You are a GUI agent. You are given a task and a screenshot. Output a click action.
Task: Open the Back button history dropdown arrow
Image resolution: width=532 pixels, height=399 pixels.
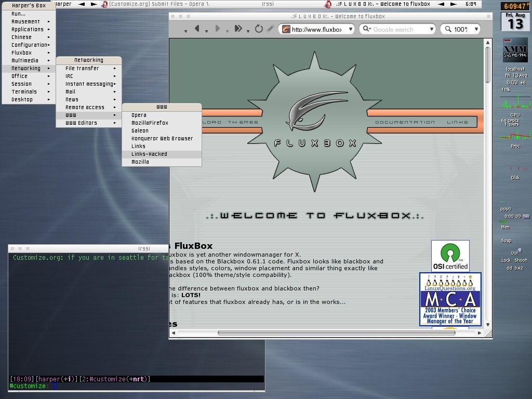point(206,31)
